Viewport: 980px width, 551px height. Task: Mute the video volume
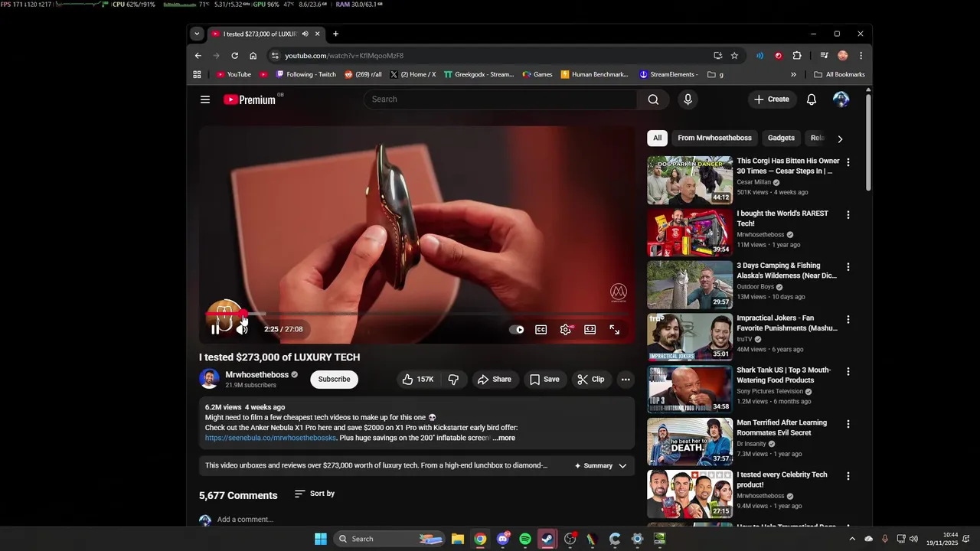coord(242,330)
